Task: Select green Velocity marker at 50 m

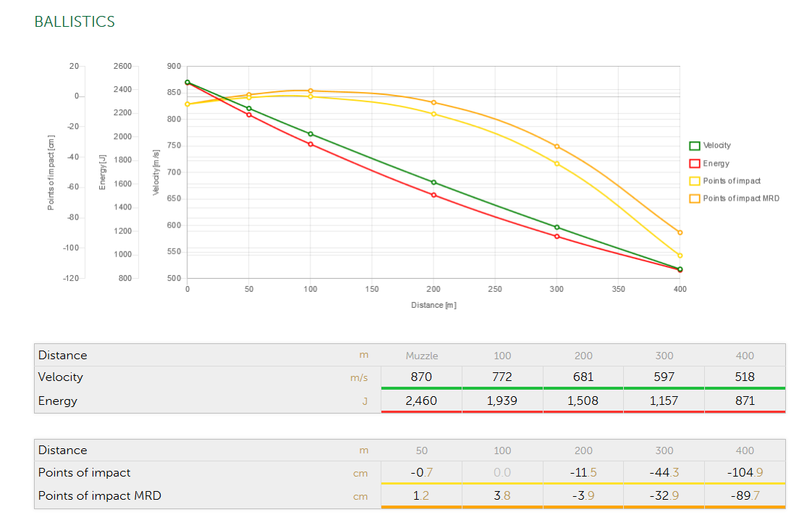Action: point(249,109)
